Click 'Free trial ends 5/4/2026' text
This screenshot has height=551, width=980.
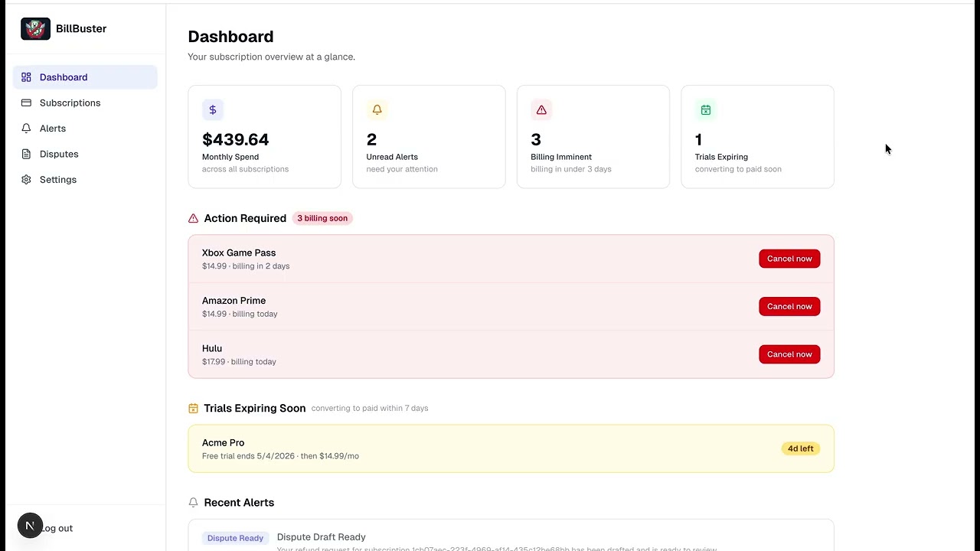pyautogui.click(x=249, y=456)
